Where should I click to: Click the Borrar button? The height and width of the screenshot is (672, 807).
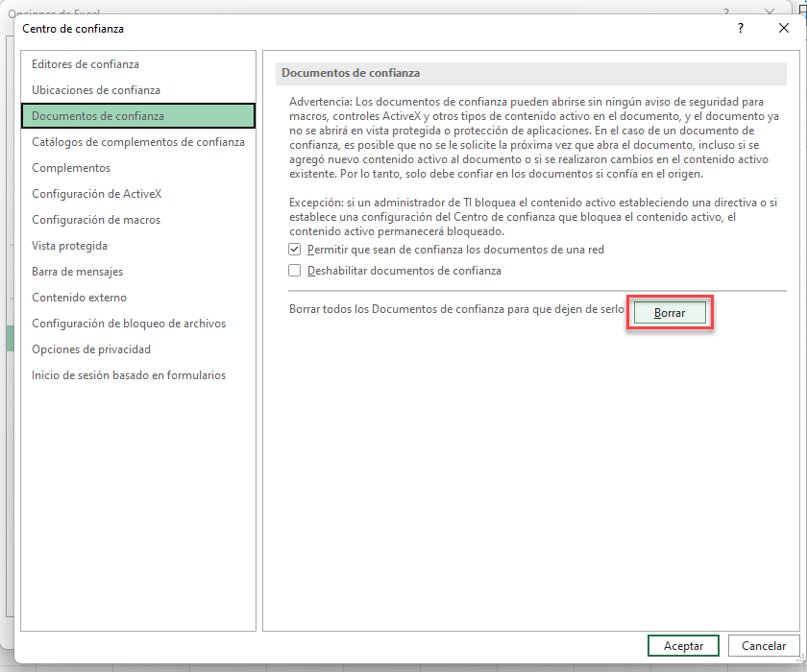coord(670,313)
